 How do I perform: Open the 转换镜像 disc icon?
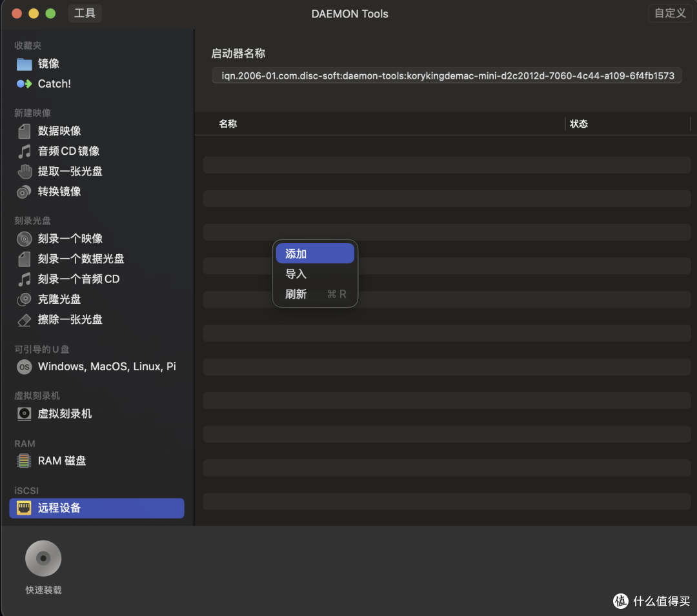24,192
